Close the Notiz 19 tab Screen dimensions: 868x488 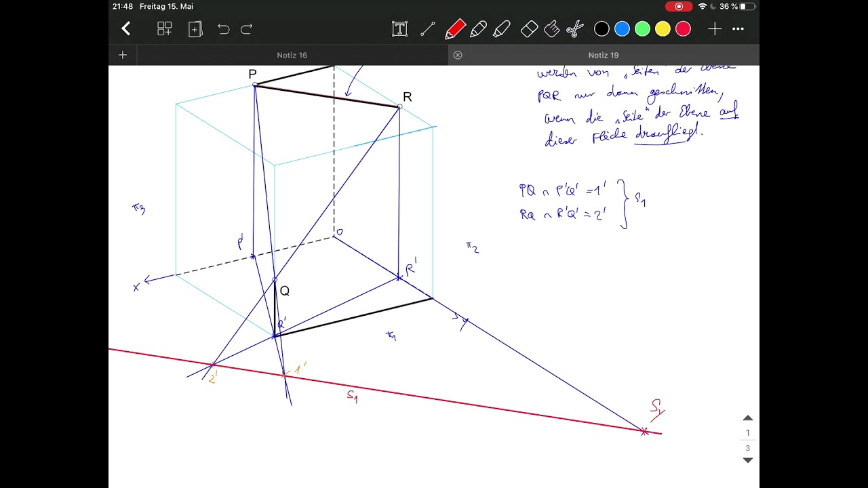pos(458,55)
